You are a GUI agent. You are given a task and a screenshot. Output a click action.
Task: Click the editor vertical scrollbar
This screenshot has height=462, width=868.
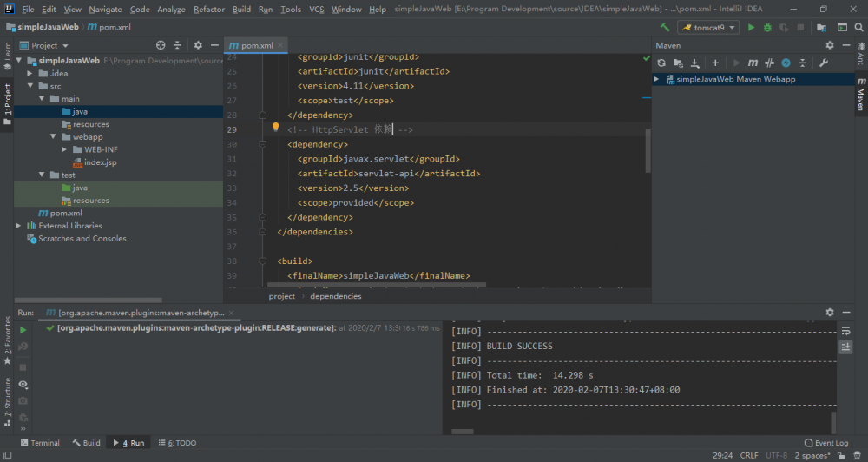pos(648,151)
